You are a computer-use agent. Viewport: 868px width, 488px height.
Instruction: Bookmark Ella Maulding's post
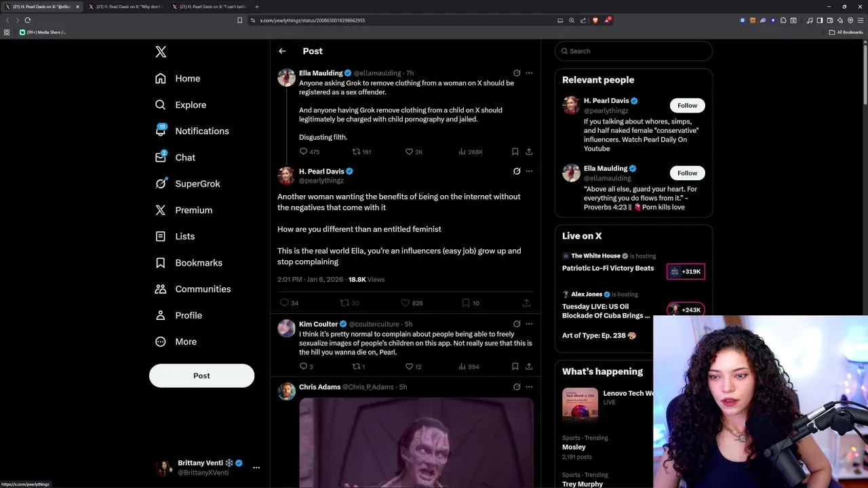(515, 152)
